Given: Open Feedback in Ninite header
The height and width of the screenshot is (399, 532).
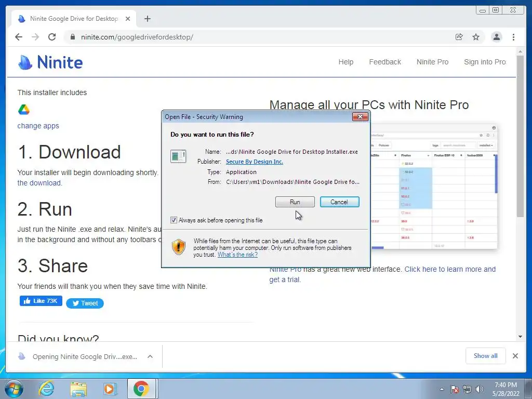Looking at the screenshot, I should (385, 62).
